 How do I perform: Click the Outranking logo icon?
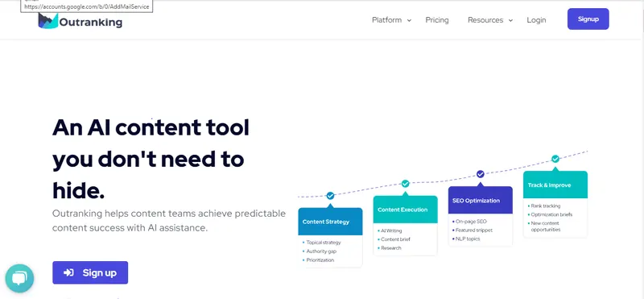tap(48, 21)
